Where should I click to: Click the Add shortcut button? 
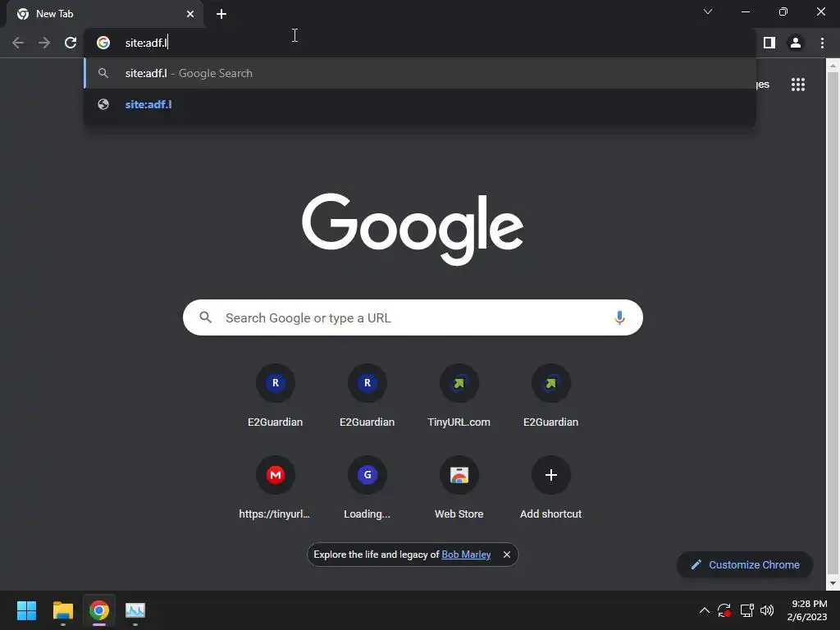point(550,488)
